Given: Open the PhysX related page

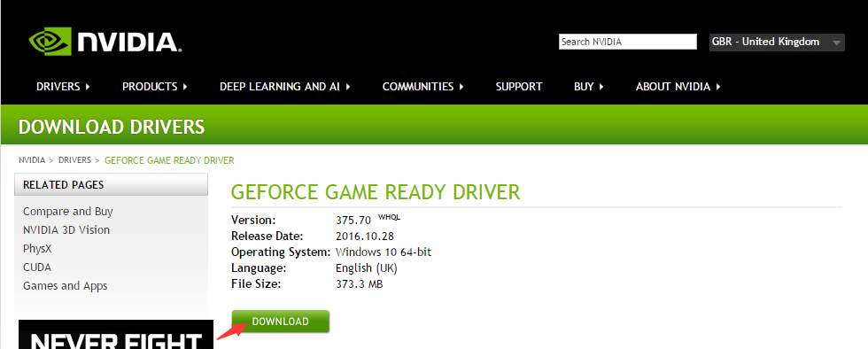Looking at the screenshot, I should pyautogui.click(x=37, y=249).
